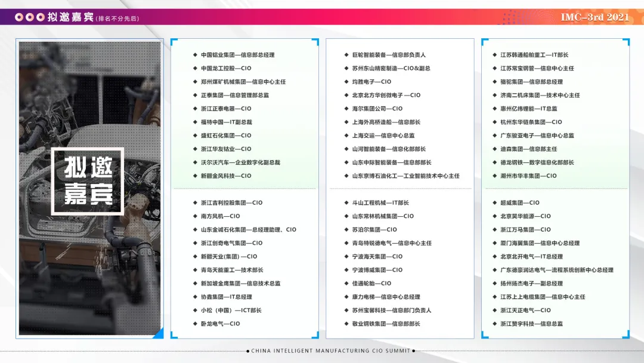The height and width of the screenshot is (363, 644).
Task: Click diamond bullet beside 骆驼集团 entry
Action: (x=495, y=82)
